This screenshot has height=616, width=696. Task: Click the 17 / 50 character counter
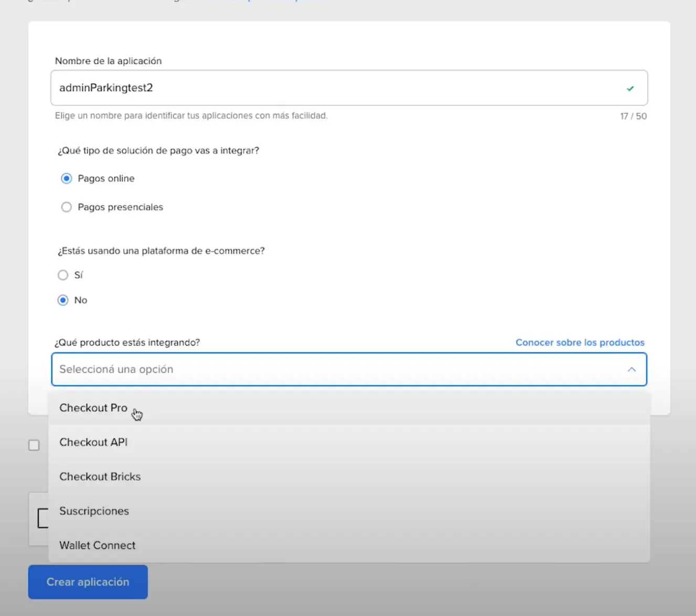(x=633, y=116)
